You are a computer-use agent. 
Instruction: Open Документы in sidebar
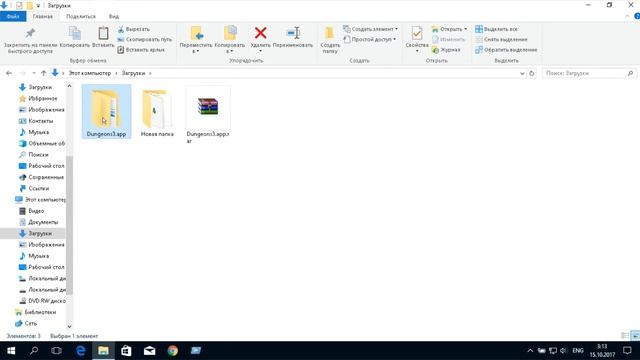click(38, 222)
